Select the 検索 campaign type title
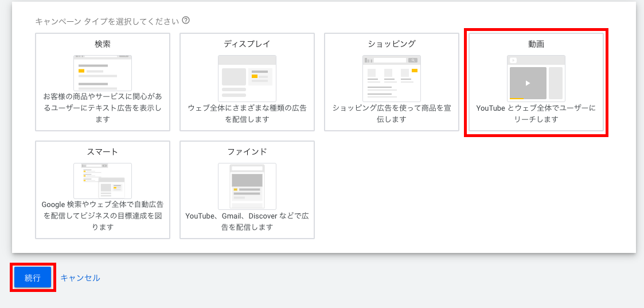 click(103, 44)
